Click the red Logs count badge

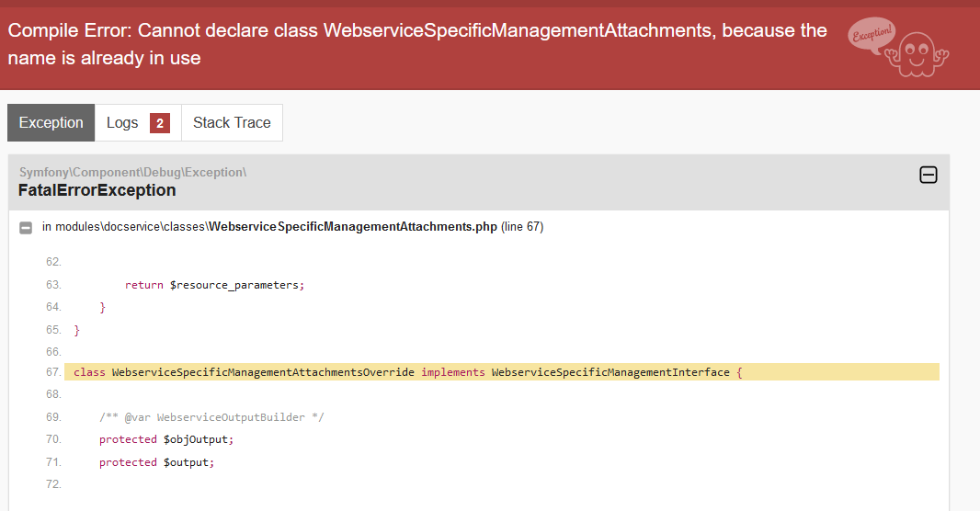point(160,123)
